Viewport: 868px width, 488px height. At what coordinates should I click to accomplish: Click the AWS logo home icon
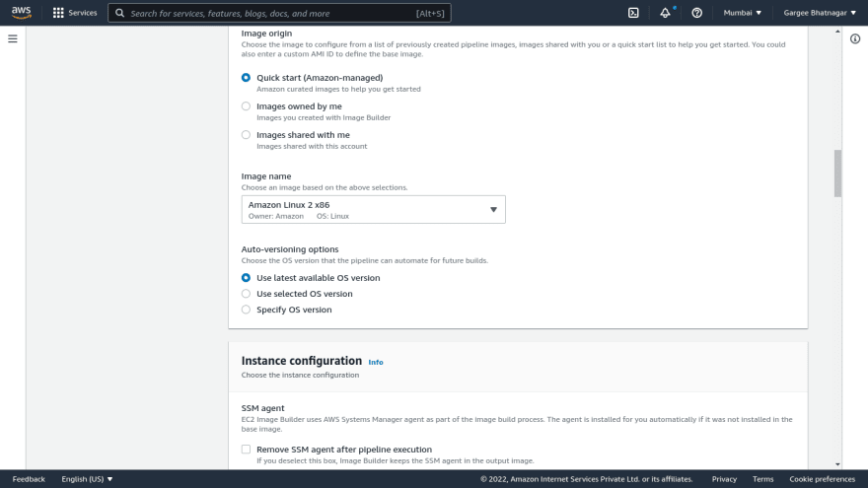click(x=21, y=12)
